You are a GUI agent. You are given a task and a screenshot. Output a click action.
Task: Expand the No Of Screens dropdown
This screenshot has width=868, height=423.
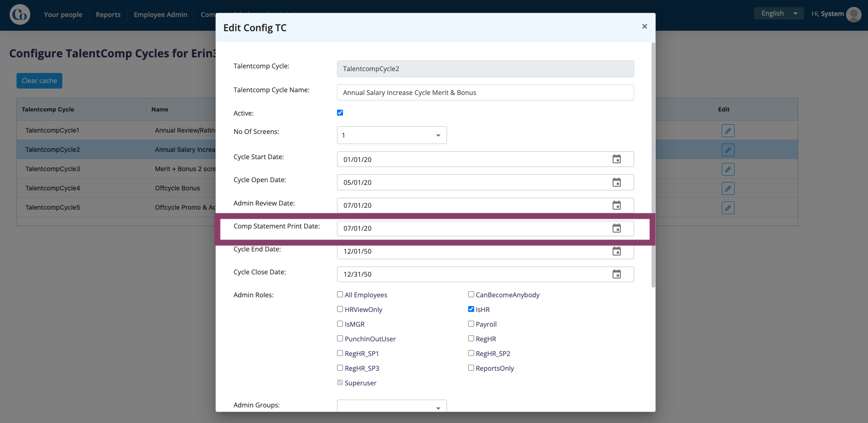(392, 135)
